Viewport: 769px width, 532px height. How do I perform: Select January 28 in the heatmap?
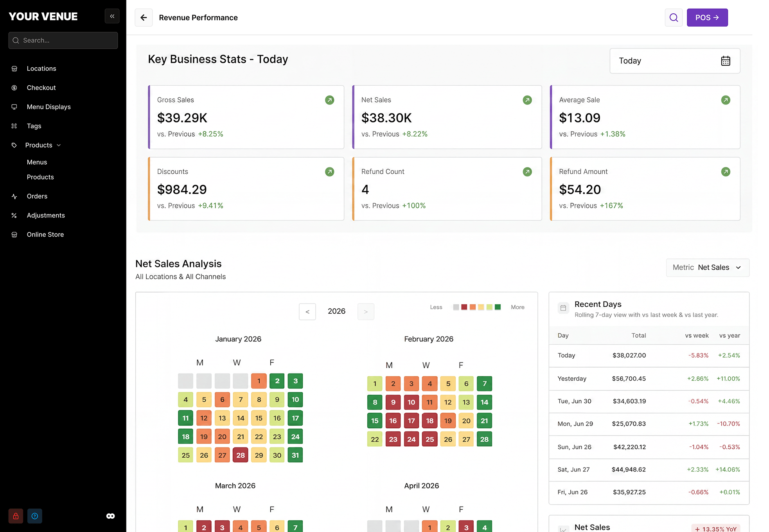[x=241, y=455]
